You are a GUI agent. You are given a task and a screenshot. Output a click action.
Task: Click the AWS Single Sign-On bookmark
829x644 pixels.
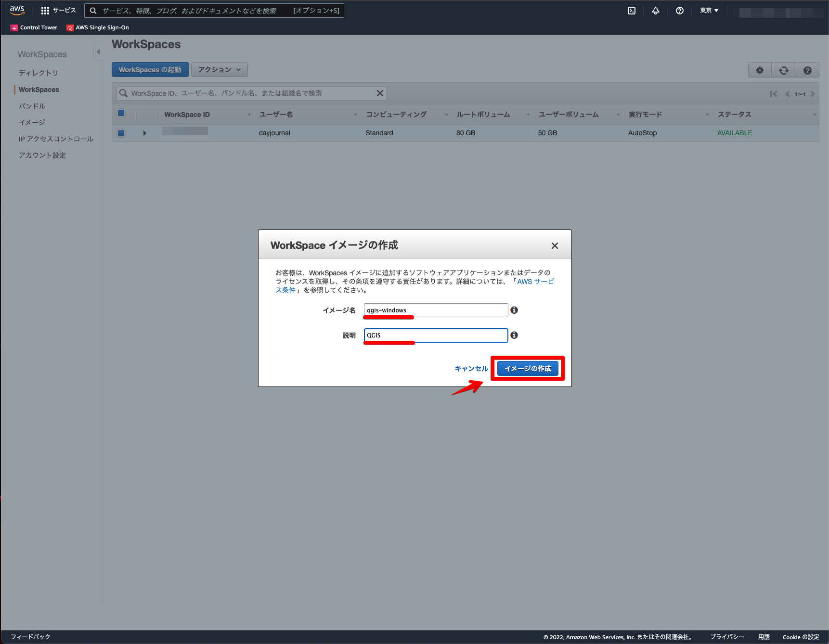point(98,27)
